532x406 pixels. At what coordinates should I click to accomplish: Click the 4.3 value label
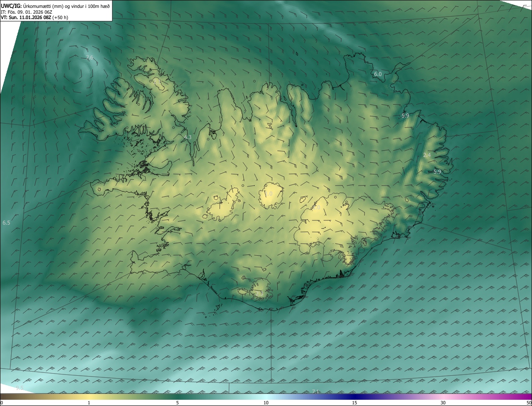tap(188, 137)
